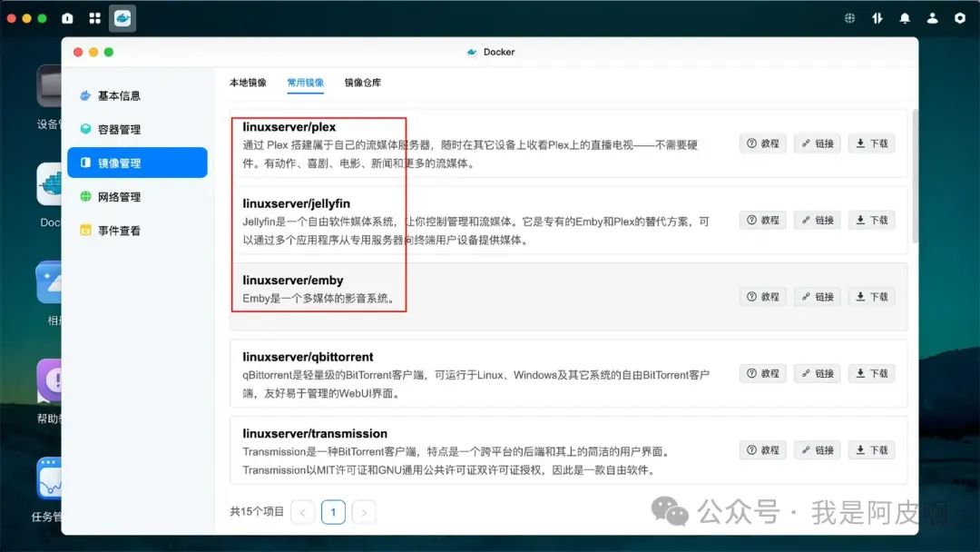Open 事件查看 in the sidebar

click(x=137, y=231)
